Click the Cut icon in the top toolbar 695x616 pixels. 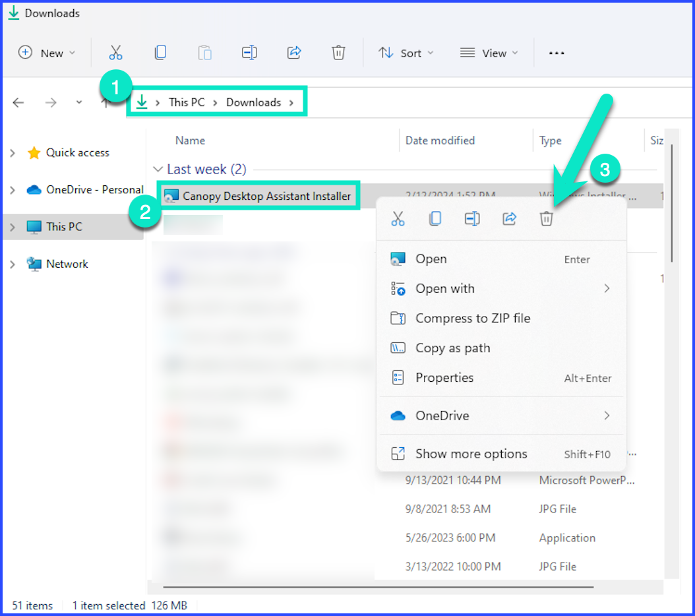point(115,53)
